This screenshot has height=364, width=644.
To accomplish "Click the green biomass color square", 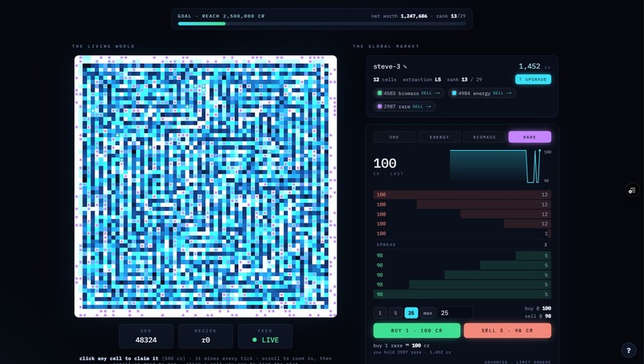I will pyautogui.click(x=380, y=93).
